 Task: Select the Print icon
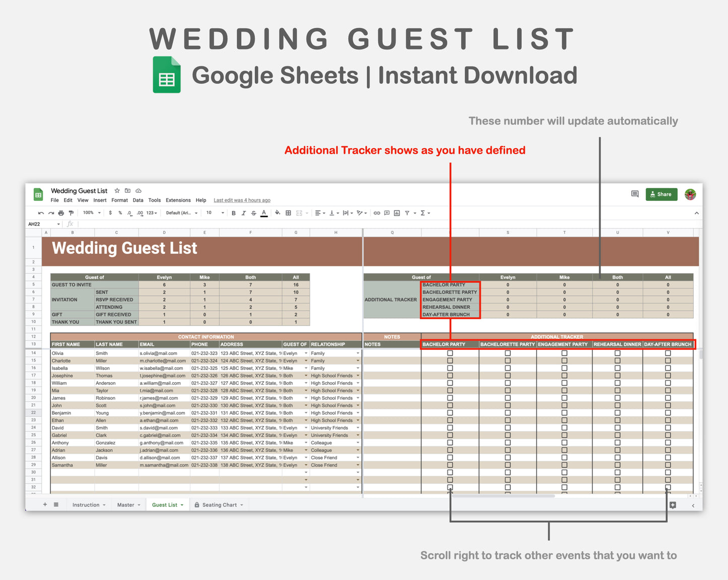tap(61, 213)
